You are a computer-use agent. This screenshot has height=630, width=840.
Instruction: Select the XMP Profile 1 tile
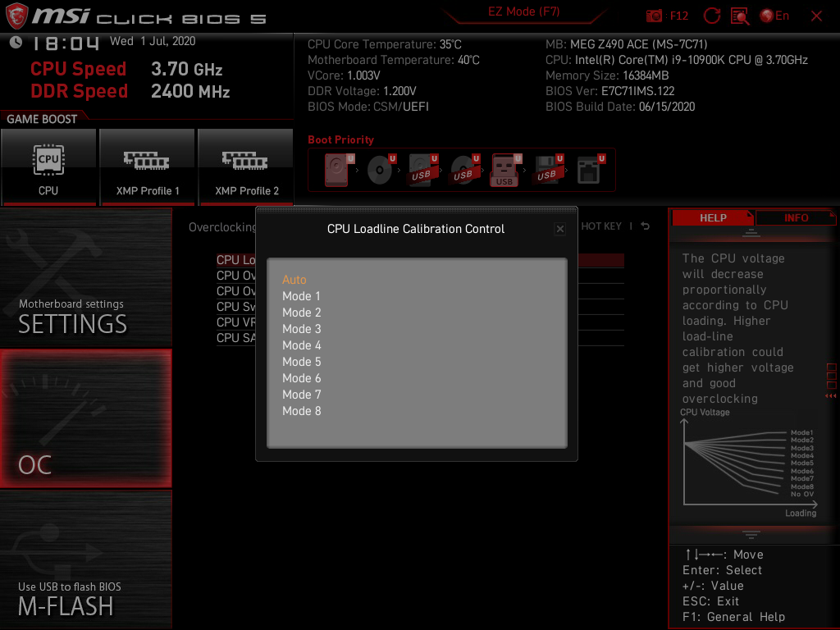click(x=147, y=168)
